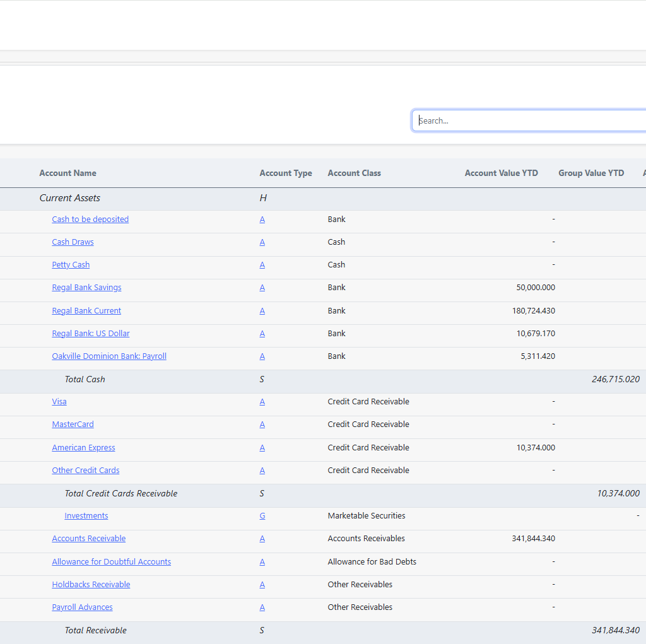Open the Payroll Advances account
Image resolution: width=646 pixels, height=644 pixels.
click(x=82, y=607)
